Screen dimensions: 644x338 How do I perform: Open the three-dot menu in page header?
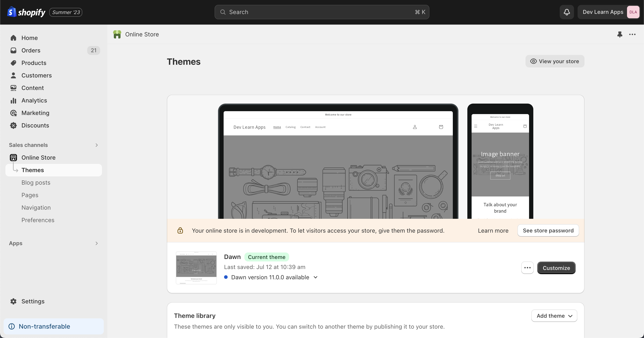pos(632,34)
